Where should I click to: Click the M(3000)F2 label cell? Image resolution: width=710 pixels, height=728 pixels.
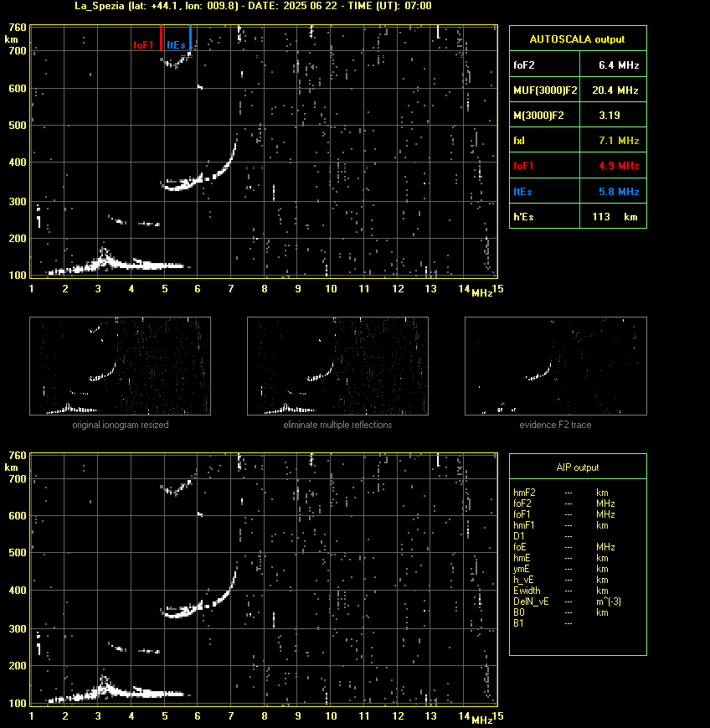point(545,115)
